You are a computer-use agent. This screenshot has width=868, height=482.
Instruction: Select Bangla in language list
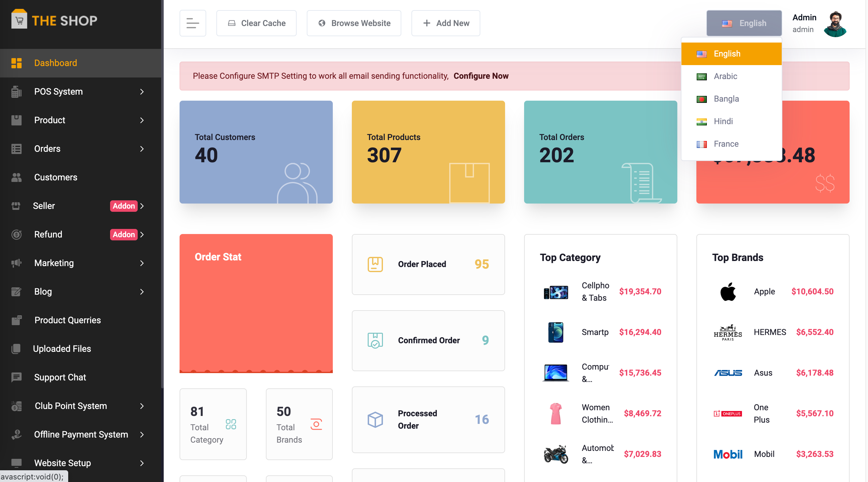tap(731, 99)
